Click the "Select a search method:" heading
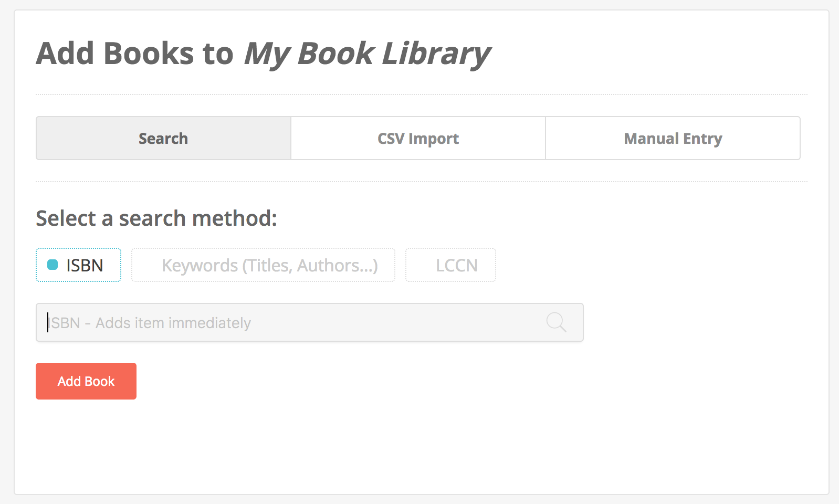This screenshot has width=839, height=504. pos(156,218)
